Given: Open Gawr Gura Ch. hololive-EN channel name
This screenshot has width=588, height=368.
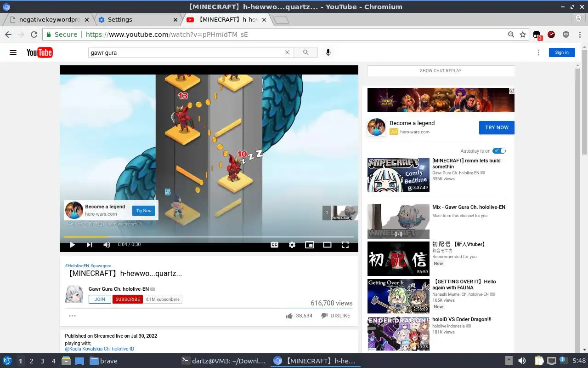Looking at the screenshot, I should (x=119, y=289).
